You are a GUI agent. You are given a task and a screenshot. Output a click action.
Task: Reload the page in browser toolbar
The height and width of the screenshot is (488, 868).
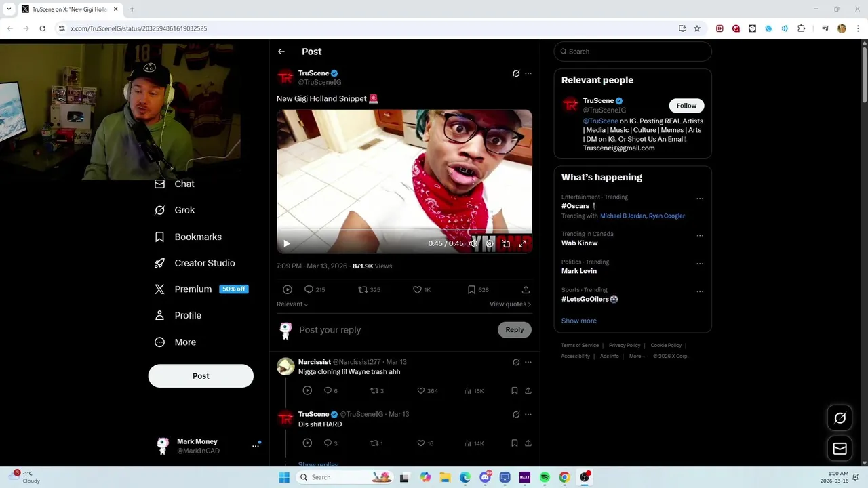pyautogui.click(x=42, y=28)
